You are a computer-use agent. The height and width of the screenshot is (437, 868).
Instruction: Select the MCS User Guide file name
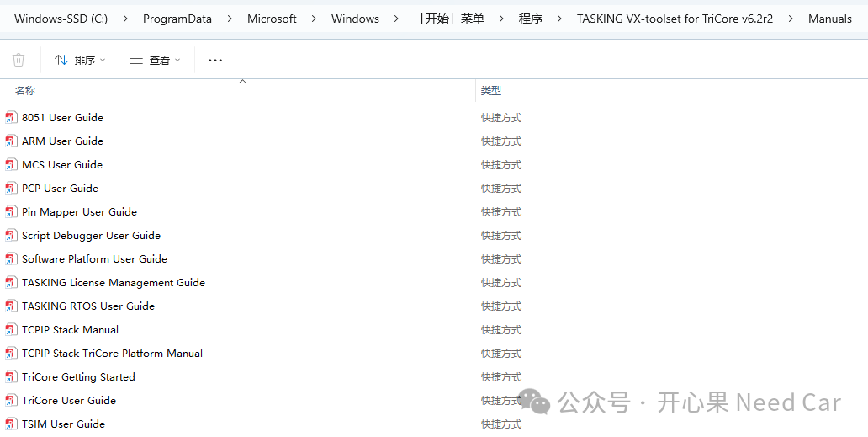tap(62, 164)
